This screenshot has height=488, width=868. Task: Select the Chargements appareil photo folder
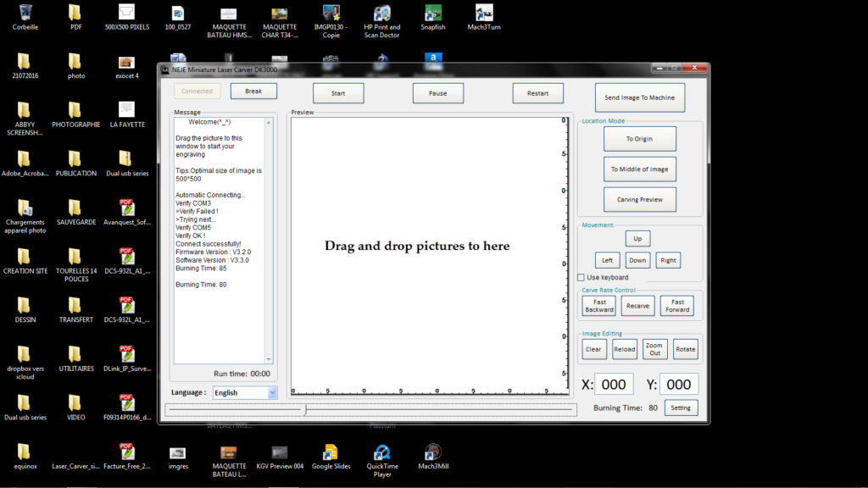click(25, 217)
